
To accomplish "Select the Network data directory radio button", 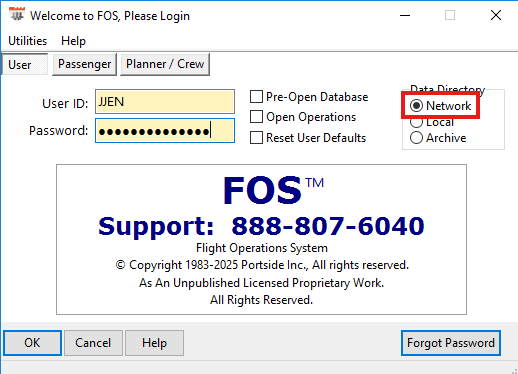I will pos(416,106).
